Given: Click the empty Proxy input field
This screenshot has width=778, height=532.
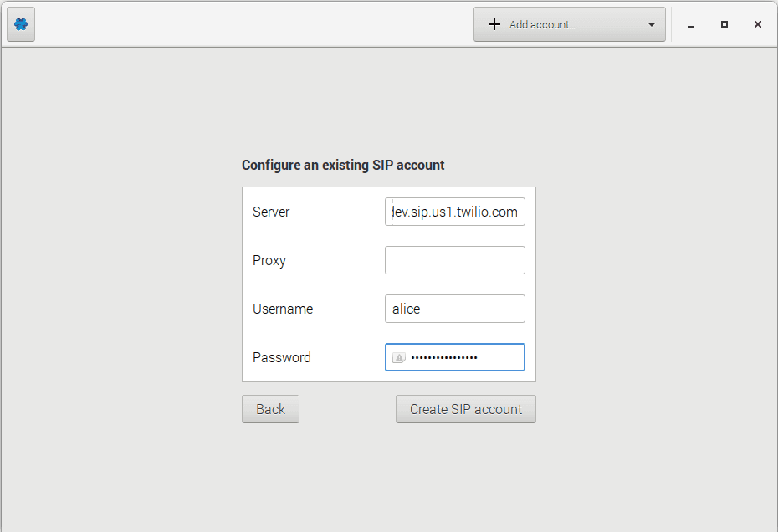Looking at the screenshot, I should [454, 260].
